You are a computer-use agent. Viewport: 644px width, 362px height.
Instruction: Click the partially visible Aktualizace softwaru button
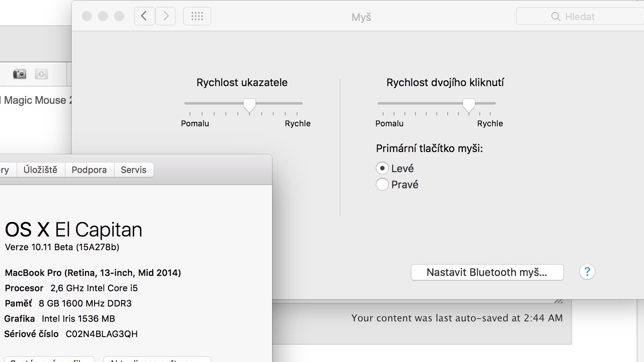(157, 359)
